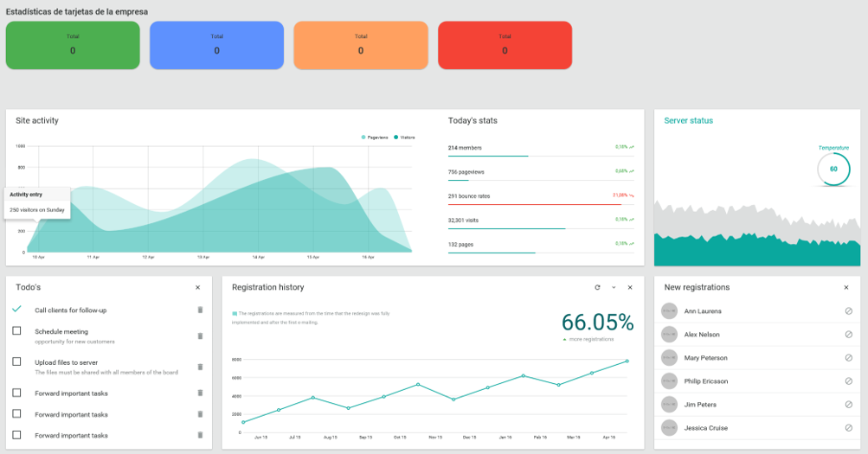The width and height of the screenshot is (868, 454).
Task: Delete the 'Call clients for follow-up' todo
Action: coord(200,310)
